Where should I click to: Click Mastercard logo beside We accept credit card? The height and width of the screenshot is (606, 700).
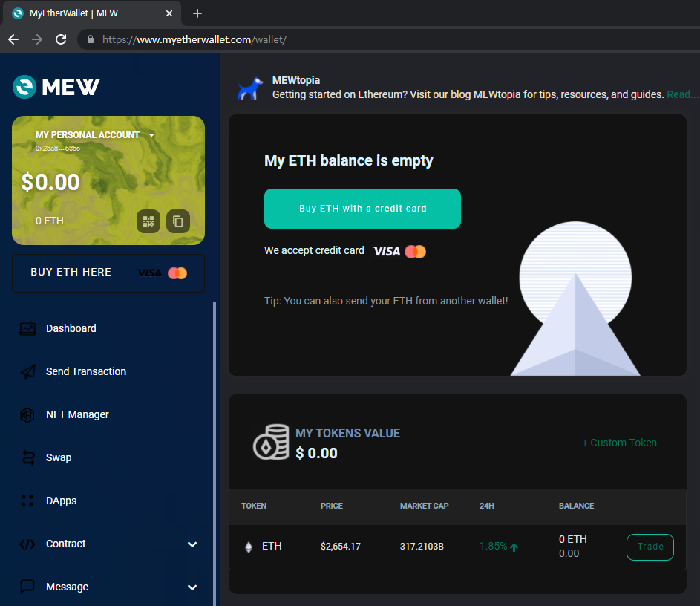tap(415, 252)
